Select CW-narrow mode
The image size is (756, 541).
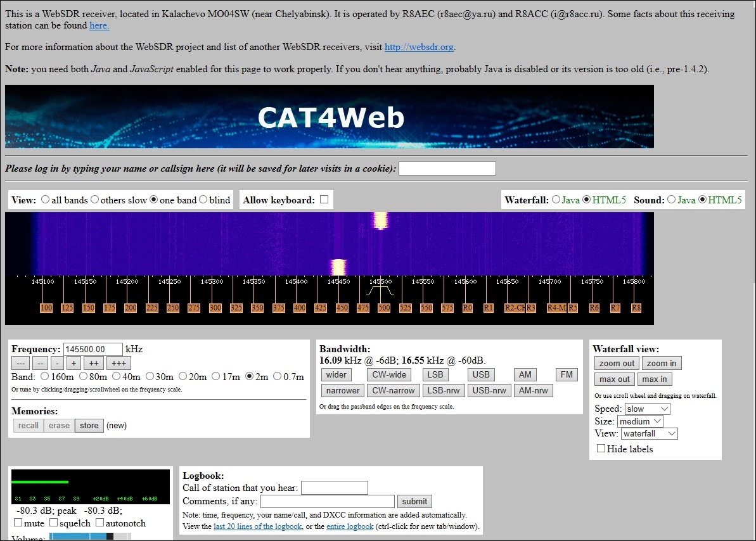click(x=394, y=391)
